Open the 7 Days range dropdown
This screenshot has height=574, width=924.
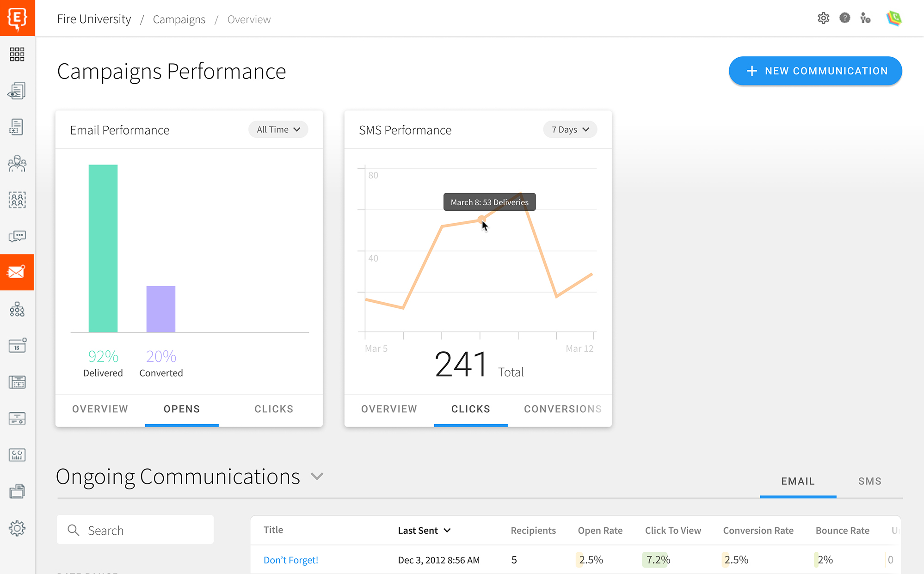click(570, 129)
